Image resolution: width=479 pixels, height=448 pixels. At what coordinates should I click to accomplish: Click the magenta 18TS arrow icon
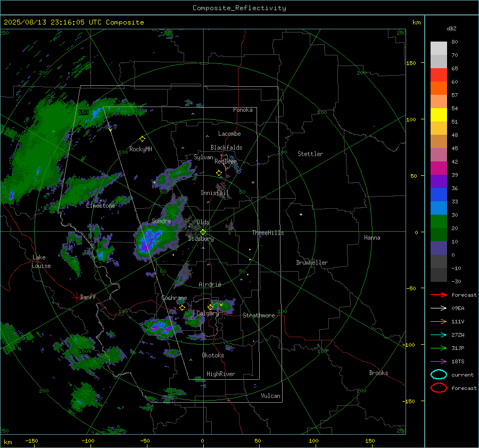(439, 362)
